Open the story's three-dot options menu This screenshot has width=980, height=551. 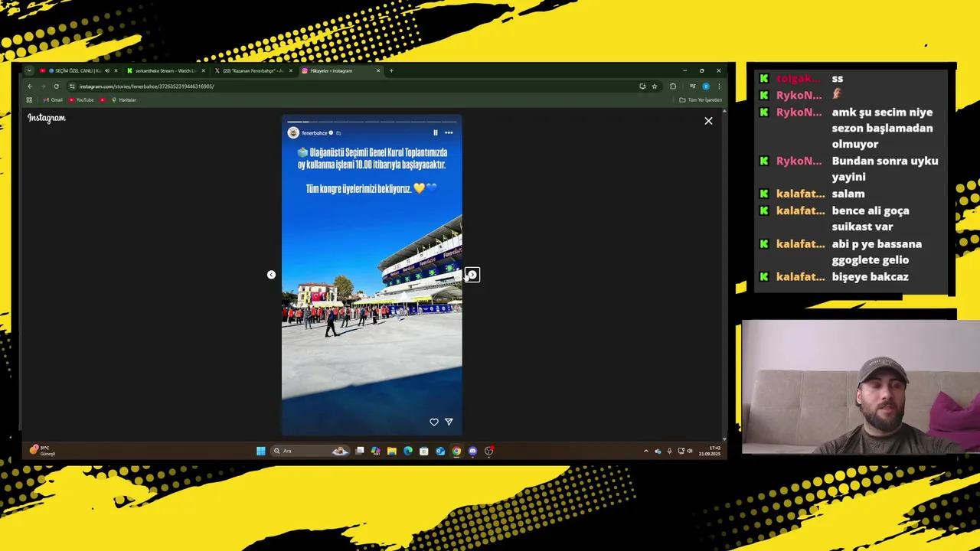click(449, 132)
